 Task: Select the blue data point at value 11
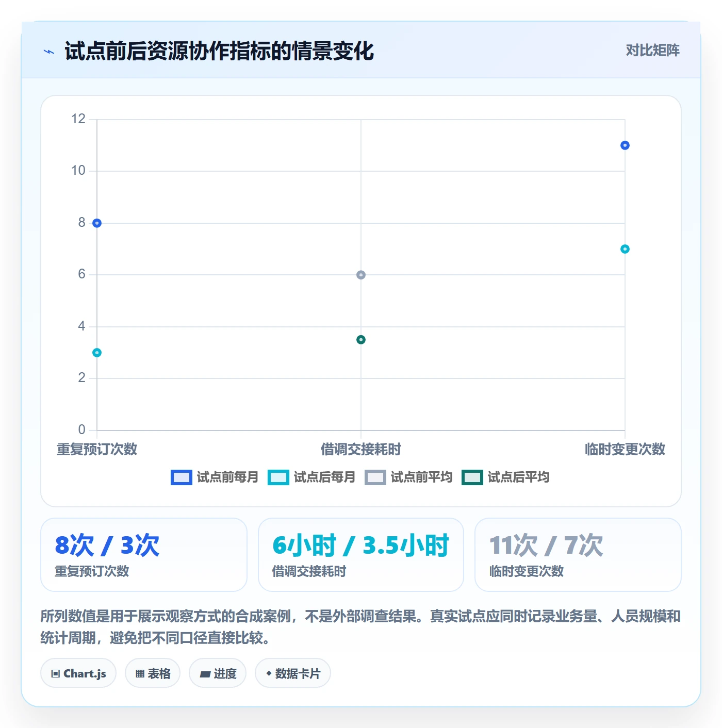[625, 145]
